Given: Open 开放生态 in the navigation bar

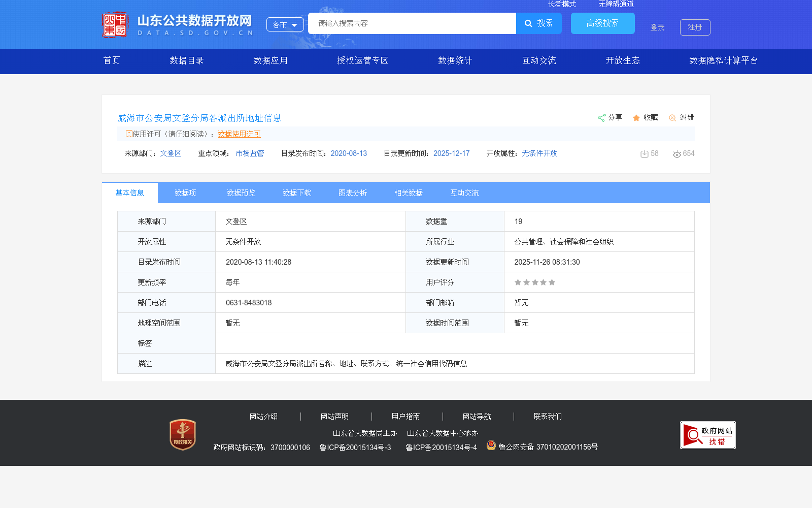Looking at the screenshot, I should click(623, 60).
